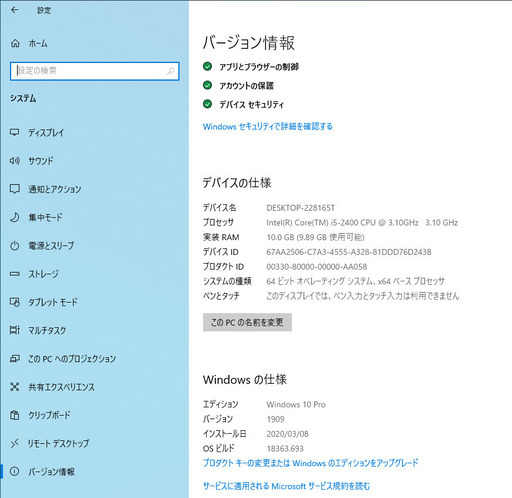Click the Focus assist moon icon

coord(14,217)
